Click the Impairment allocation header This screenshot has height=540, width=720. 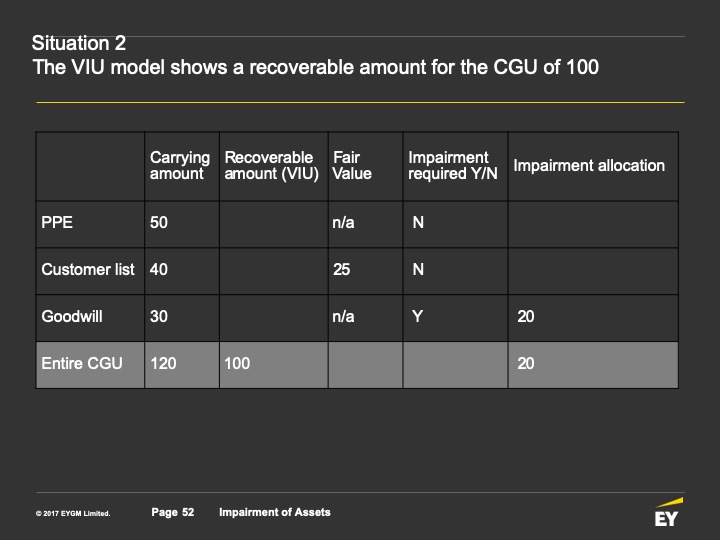pos(589,165)
